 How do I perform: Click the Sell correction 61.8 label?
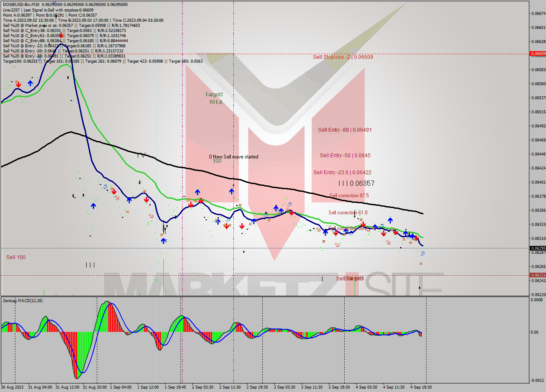coord(348,213)
